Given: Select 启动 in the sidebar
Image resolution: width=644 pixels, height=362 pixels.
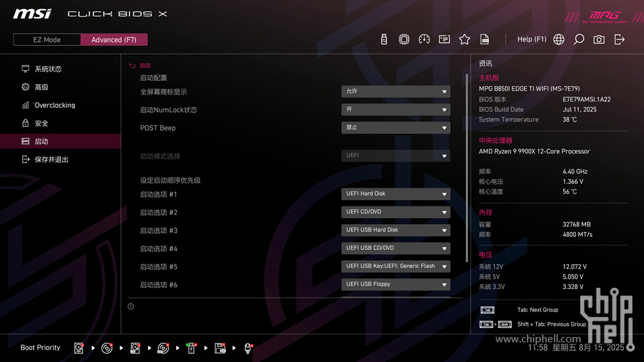Looking at the screenshot, I should [60, 141].
